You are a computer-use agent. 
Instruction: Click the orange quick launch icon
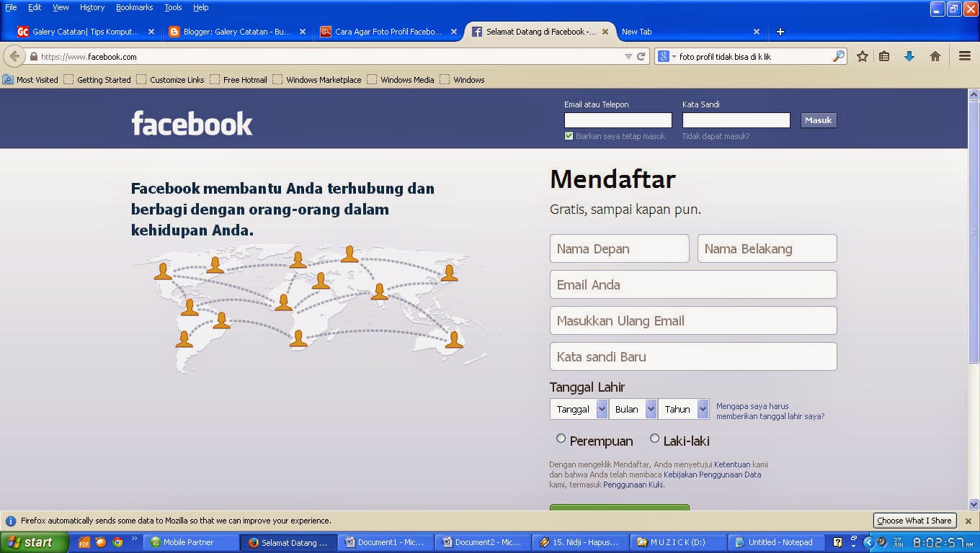click(x=101, y=542)
